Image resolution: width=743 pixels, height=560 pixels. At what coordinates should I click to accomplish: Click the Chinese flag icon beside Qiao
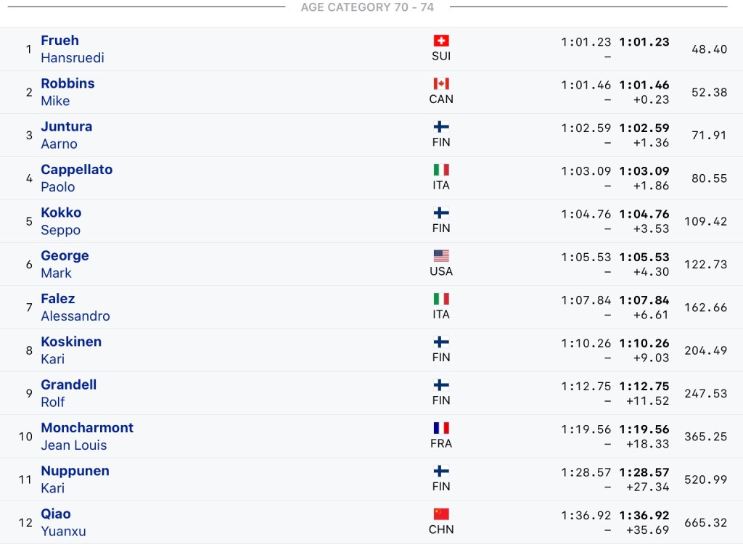pyautogui.click(x=441, y=514)
